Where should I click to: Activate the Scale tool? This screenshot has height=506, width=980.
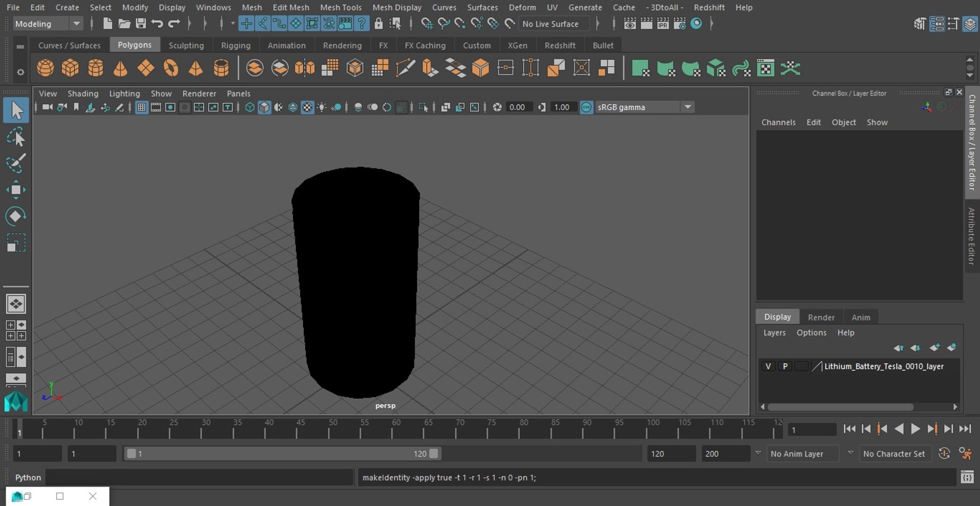pos(16,243)
